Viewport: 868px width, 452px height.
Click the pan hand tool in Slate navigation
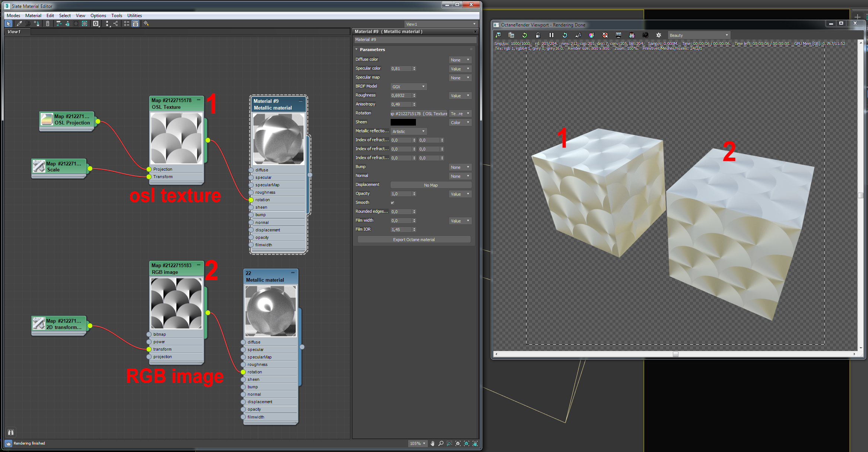click(432, 443)
